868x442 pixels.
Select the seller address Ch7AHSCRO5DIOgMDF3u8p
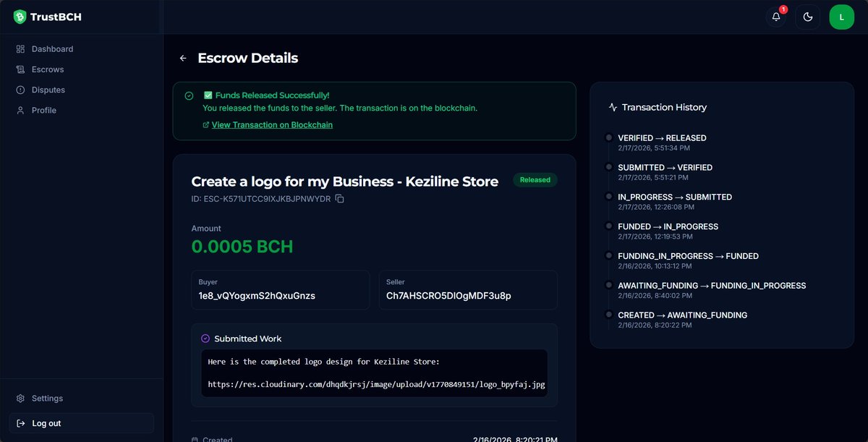[448, 296]
